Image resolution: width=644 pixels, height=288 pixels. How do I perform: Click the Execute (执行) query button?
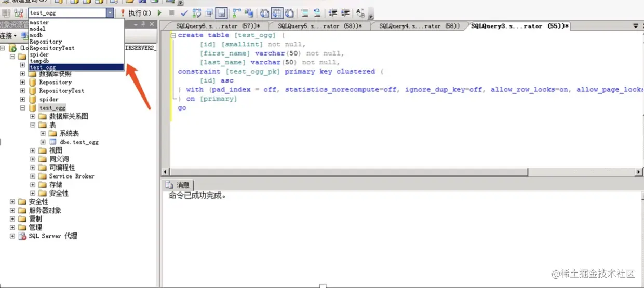coord(136,13)
